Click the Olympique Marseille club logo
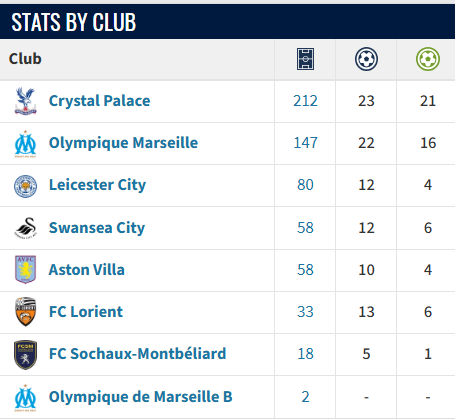The height and width of the screenshot is (420, 455). [x=25, y=144]
